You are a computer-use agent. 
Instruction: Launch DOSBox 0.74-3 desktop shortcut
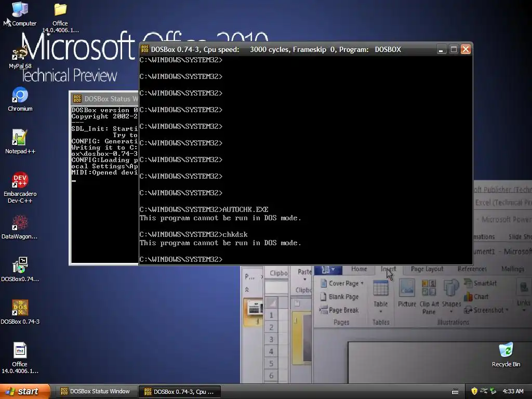[x=20, y=312]
